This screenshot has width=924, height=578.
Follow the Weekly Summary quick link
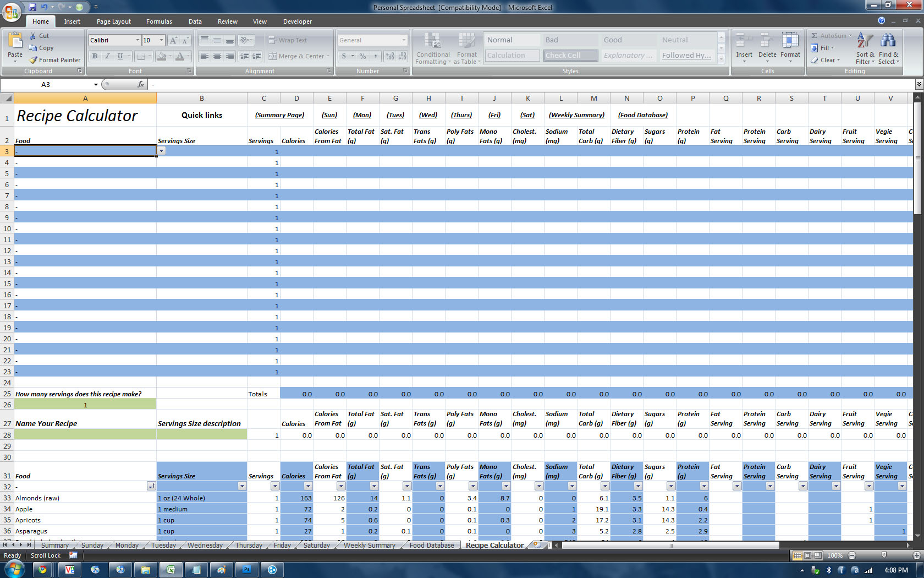[x=576, y=115]
